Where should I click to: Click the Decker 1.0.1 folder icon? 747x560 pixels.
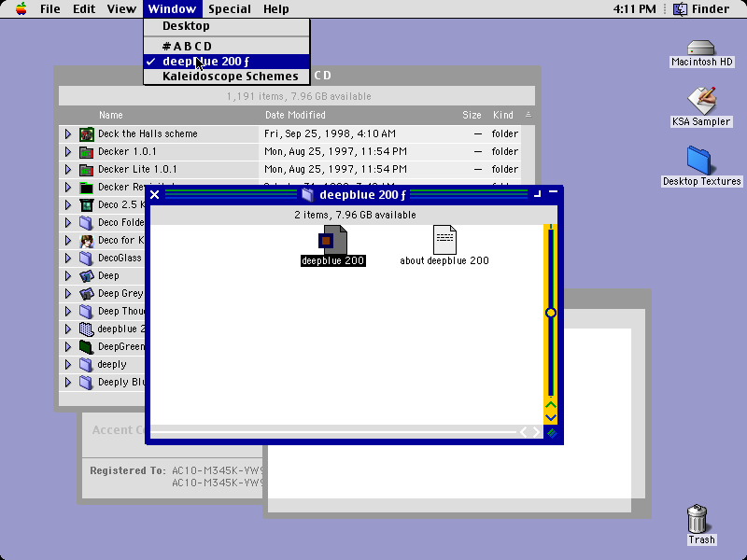coord(86,152)
